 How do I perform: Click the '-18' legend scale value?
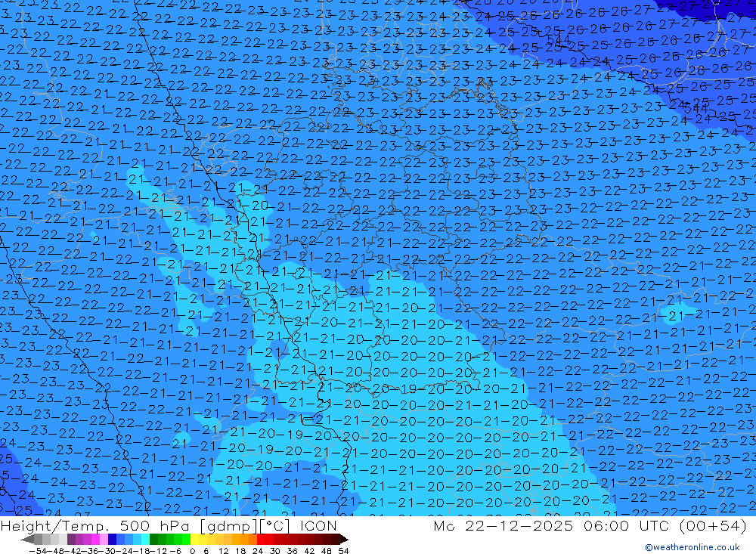(x=141, y=551)
